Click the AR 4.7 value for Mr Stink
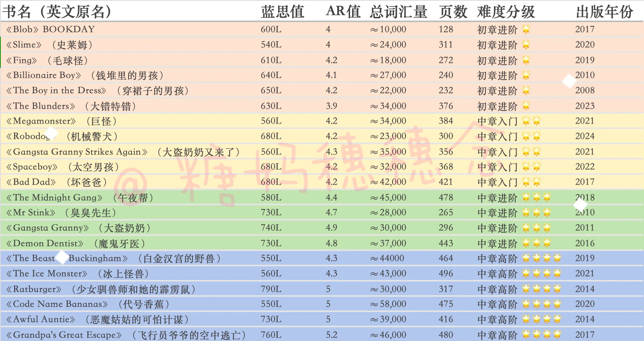Image resolution: width=644 pixels, height=341 pixels. (332, 212)
